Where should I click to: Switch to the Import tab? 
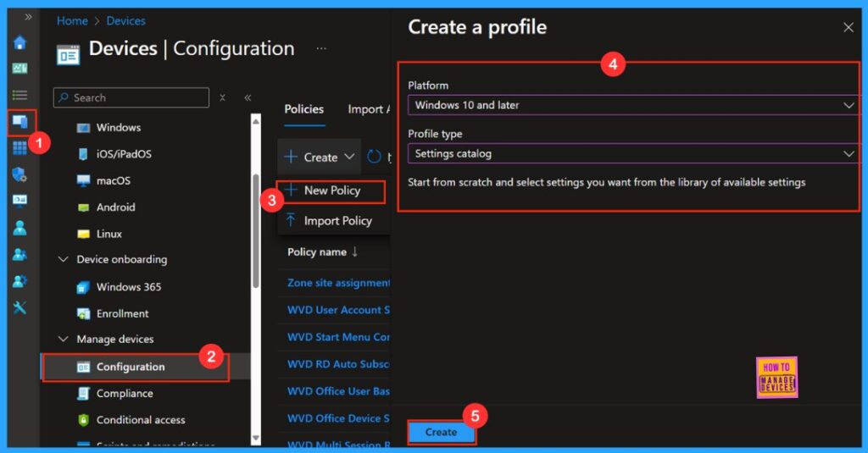tap(368, 109)
